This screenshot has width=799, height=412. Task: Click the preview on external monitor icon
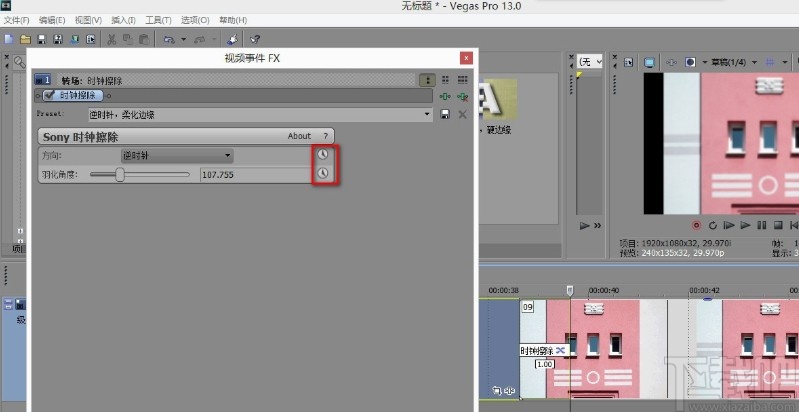click(649, 62)
